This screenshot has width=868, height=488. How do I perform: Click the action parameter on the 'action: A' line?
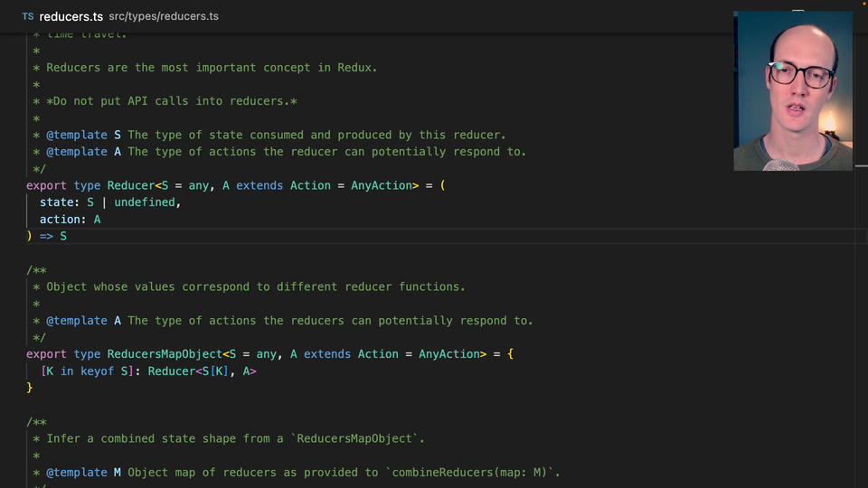click(60, 220)
